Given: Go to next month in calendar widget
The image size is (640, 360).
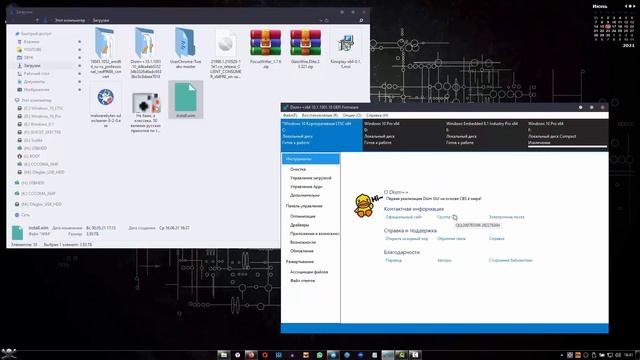Looking at the screenshot, I should 633,6.
